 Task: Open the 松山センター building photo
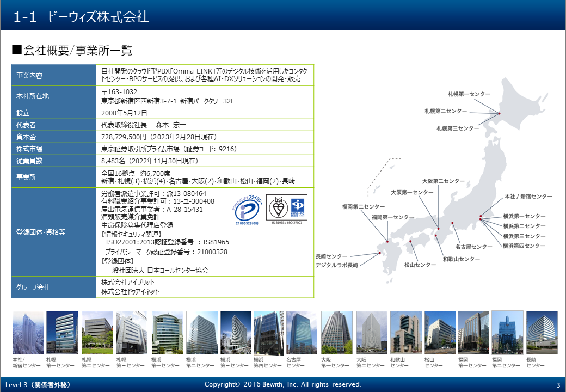click(x=440, y=333)
